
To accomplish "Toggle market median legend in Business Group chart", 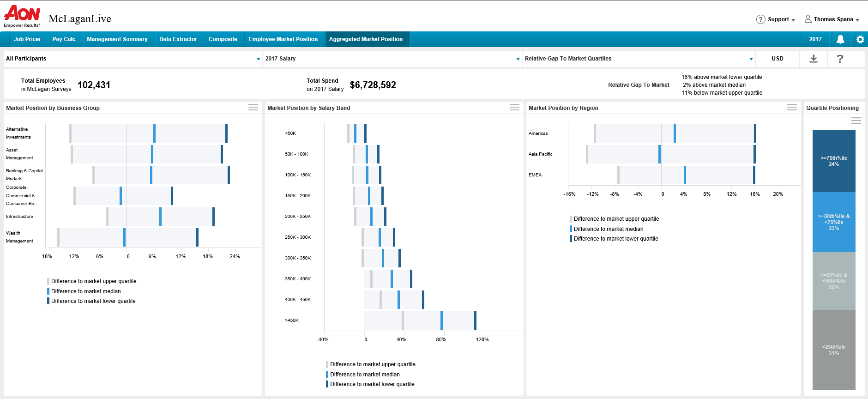I will point(84,291).
